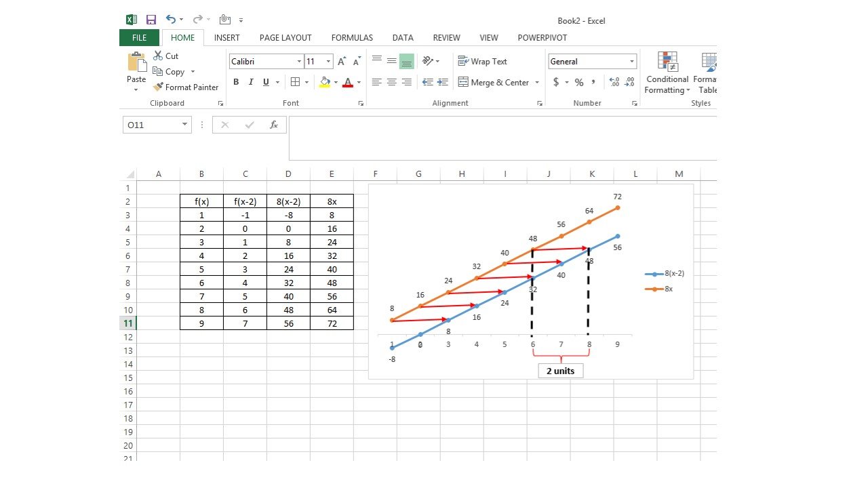Toggle bold formatting
Viewport: 868px width, 488px height.
(236, 82)
